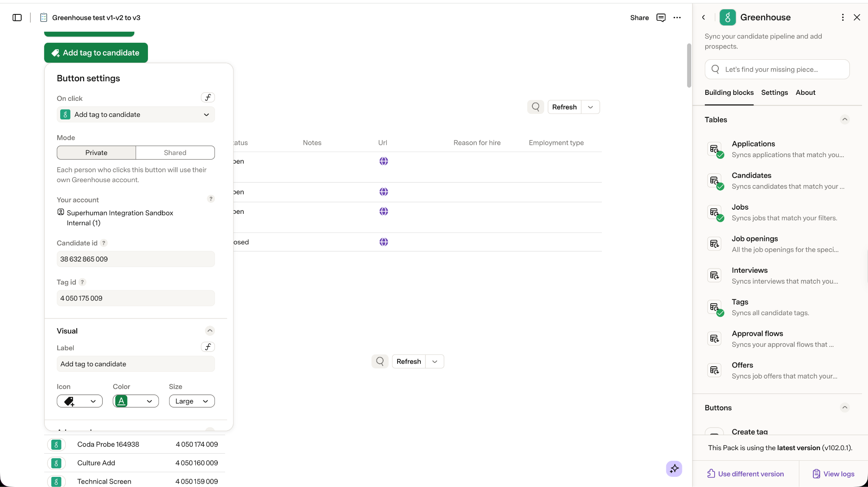Screen dimensions: 868x487
Task: Click the Share button
Action: point(639,17)
